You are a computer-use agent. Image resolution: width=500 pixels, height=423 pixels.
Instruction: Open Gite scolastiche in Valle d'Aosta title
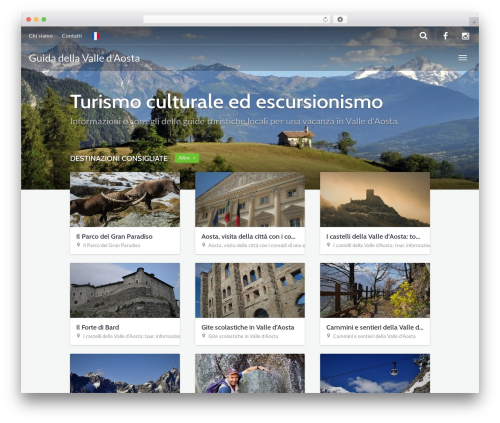(x=248, y=327)
